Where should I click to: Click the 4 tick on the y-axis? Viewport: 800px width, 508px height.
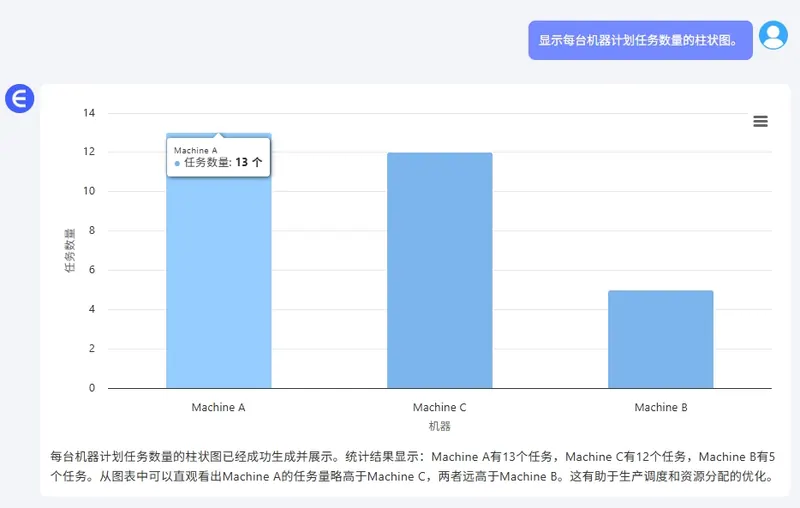pos(92,309)
